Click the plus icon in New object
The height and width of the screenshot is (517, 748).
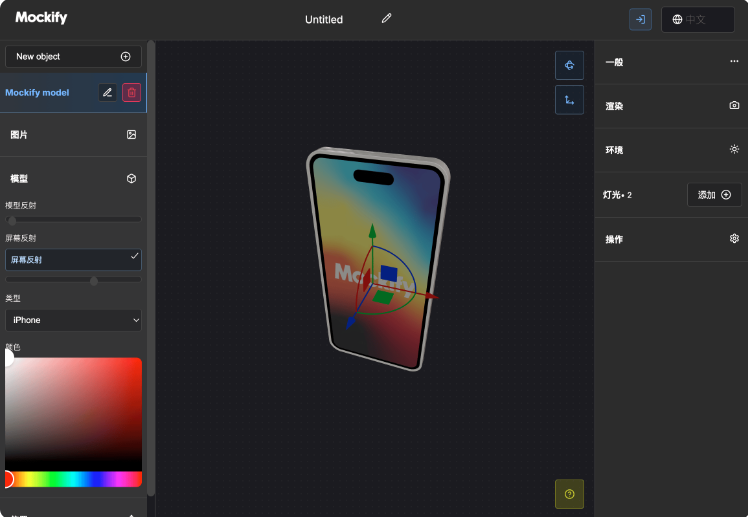125,56
